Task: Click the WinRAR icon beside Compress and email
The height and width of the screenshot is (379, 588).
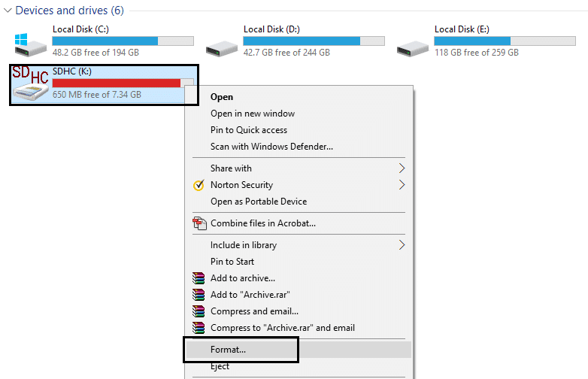Action: tap(199, 311)
